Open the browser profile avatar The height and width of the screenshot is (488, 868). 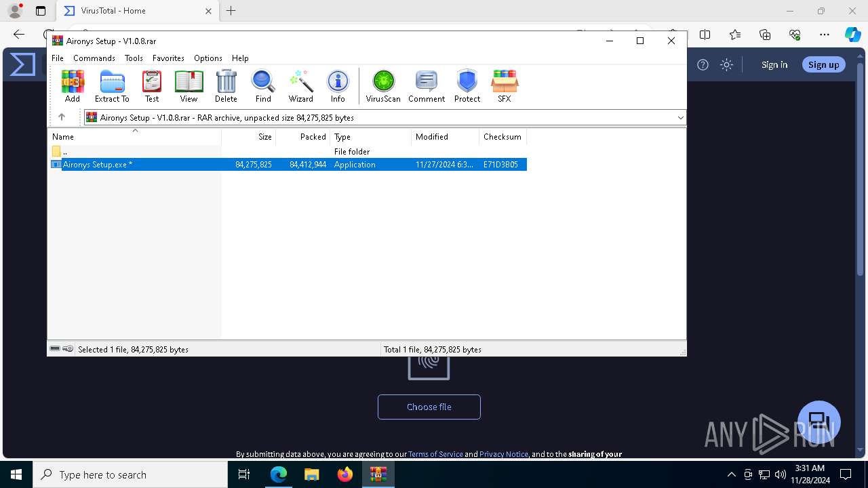pyautogui.click(x=14, y=11)
